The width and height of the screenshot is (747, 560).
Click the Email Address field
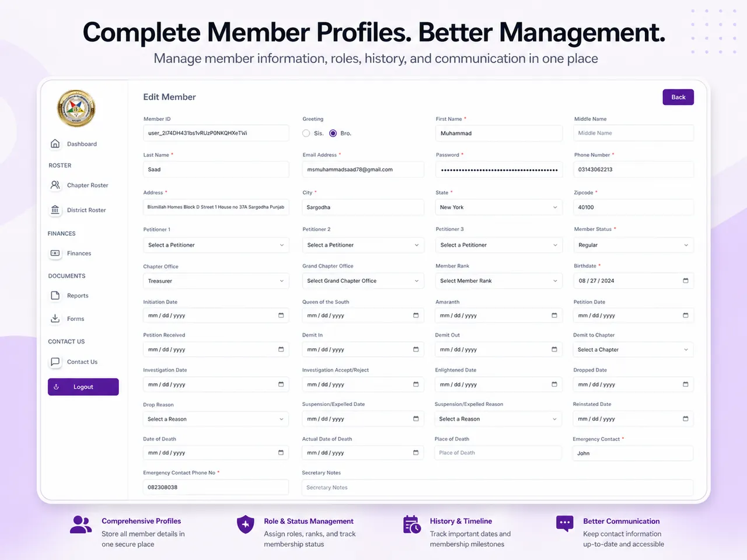(x=363, y=169)
